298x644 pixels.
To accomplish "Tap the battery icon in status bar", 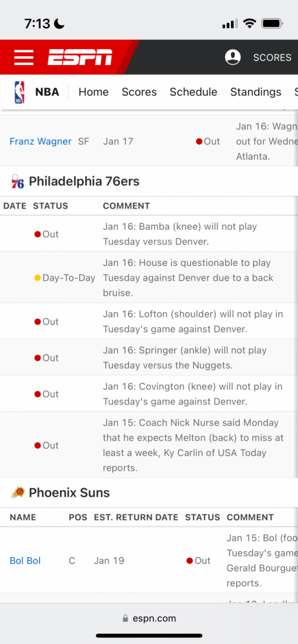I will click(272, 23).
